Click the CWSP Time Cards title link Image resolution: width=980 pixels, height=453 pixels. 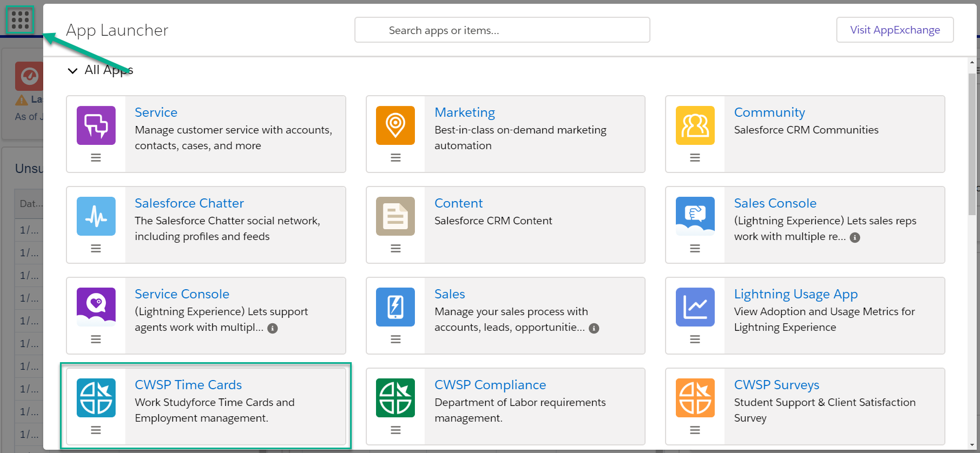coord(188,385)
